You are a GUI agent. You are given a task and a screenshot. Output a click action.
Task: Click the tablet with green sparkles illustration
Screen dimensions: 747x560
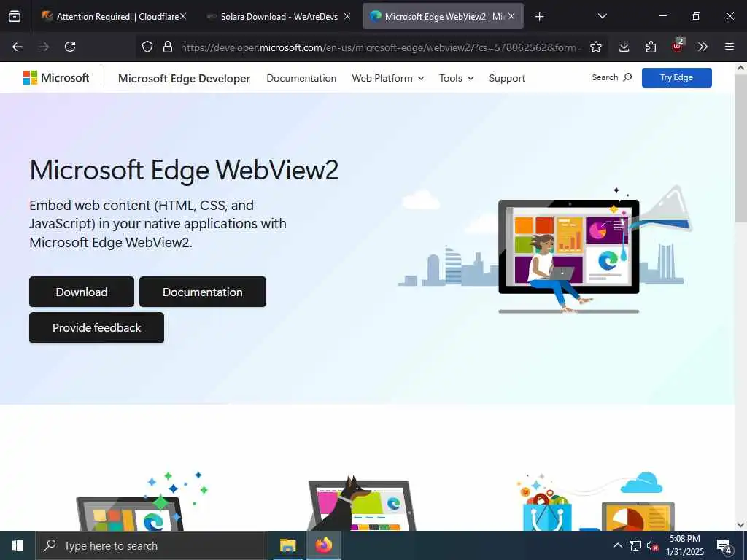(142, 502)
